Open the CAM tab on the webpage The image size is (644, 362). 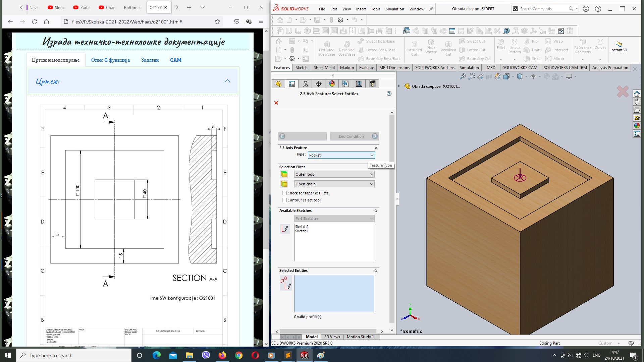175,60
